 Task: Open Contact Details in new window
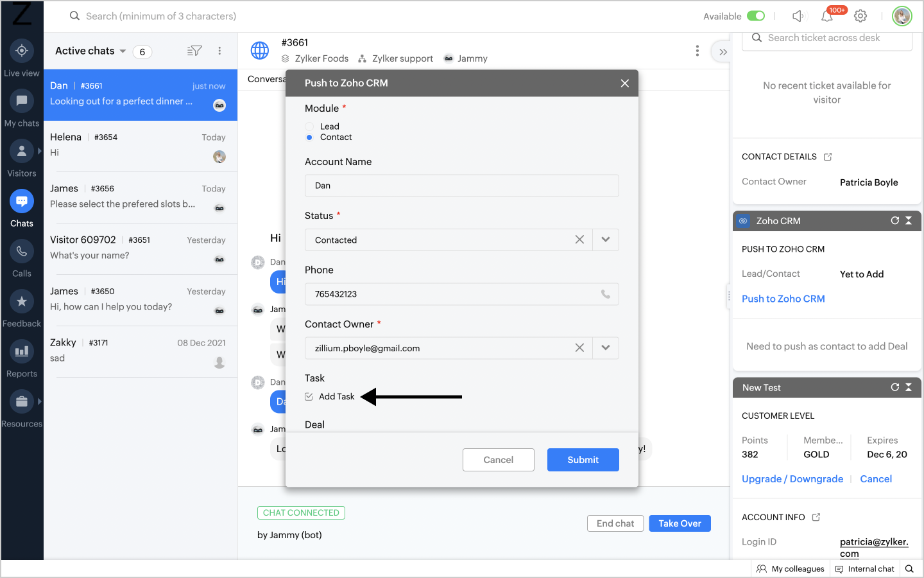click(x=828, y=157)
